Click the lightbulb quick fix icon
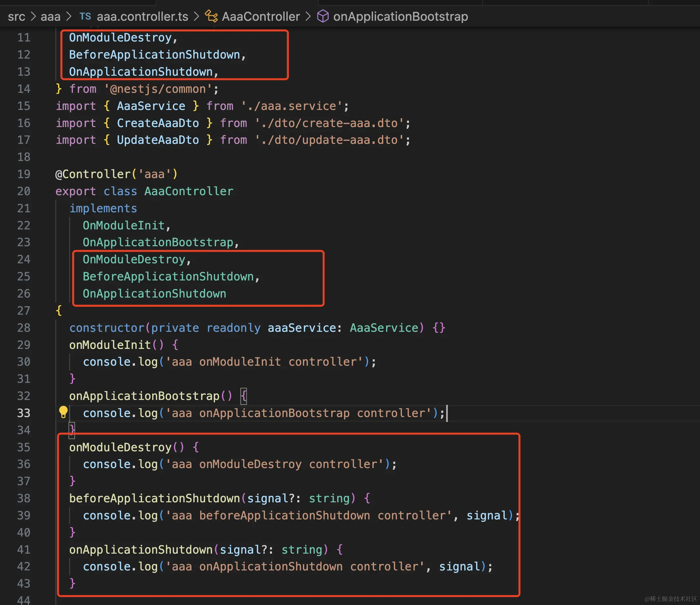This screenshot has width=700, height=605. (63, 412)
